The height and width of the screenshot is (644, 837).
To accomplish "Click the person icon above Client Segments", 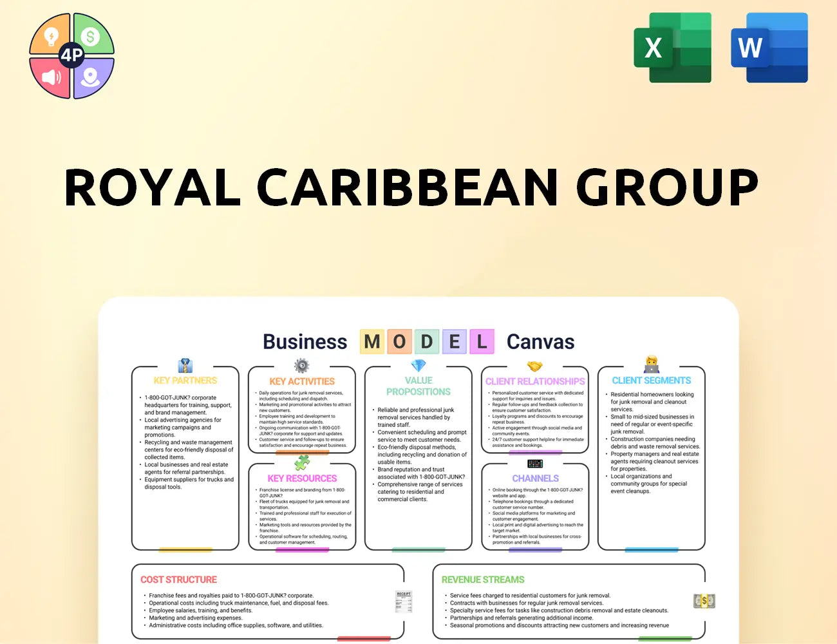I will point(652,365).
